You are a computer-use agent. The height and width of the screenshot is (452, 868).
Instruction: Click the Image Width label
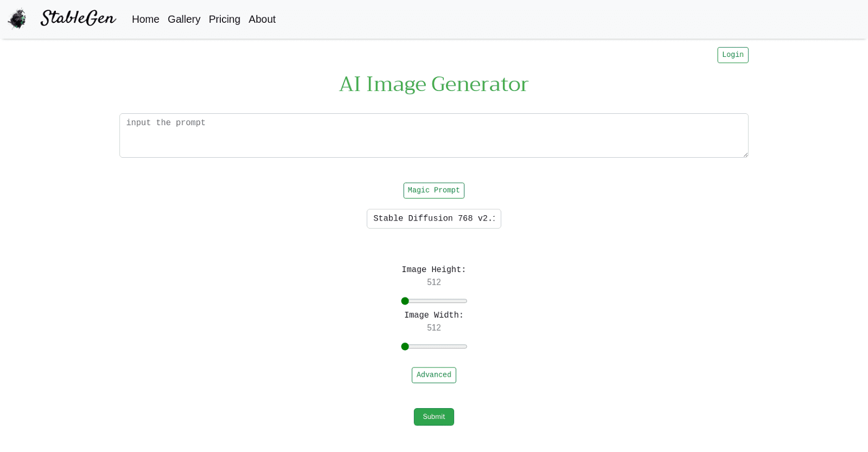pyautogui.click(x=433, y=315)
